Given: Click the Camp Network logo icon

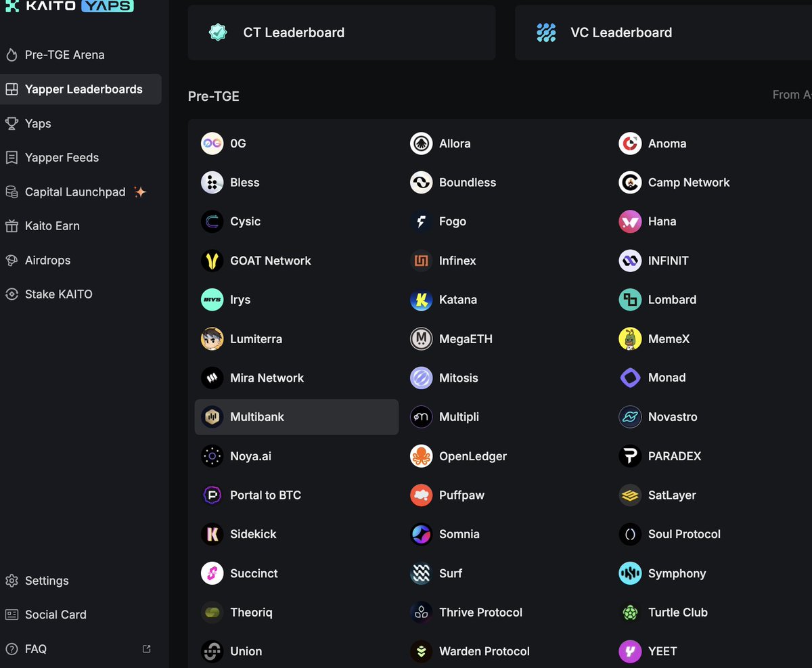Looking at the screenshot, I should [630, 183].
